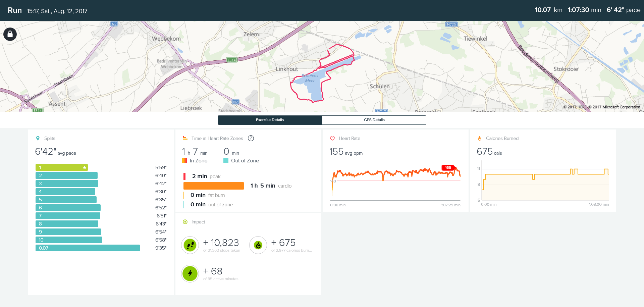Click the Out of Zone legend swatch
The image size is (644, 307).
[x=226, y=161]
